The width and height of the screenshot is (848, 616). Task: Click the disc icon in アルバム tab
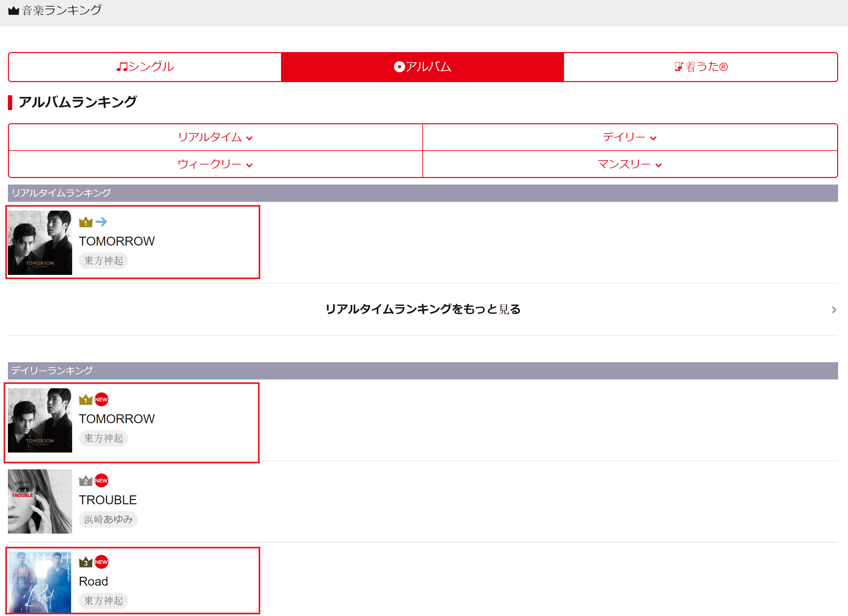[399, 67]
